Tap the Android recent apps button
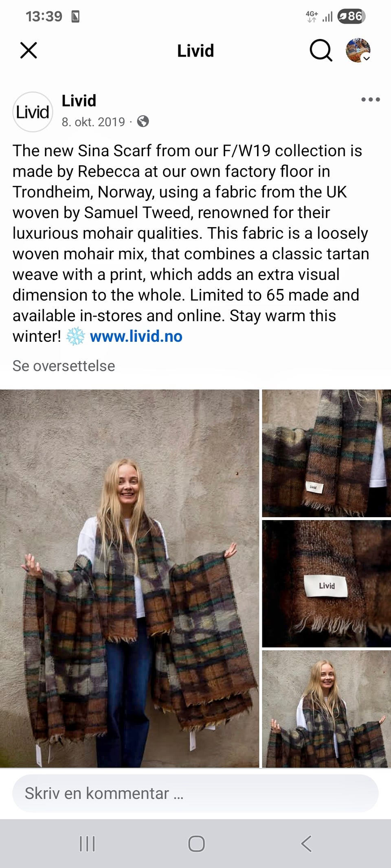This screenshot has height=868, width=391. tap(87, 844)
